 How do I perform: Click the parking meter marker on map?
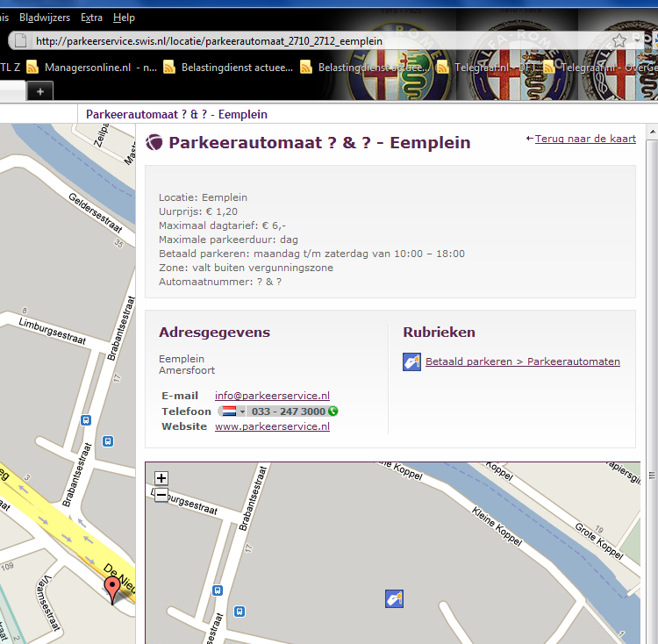point(394,598)
